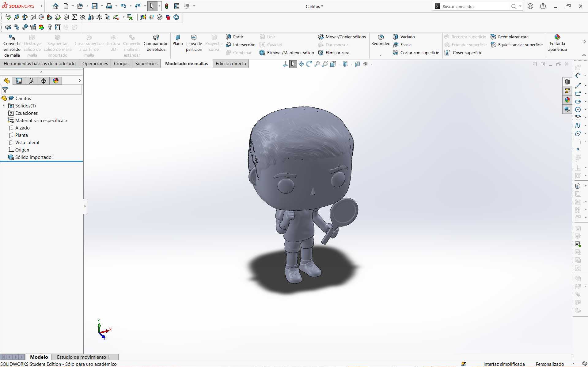588x367 pixels.
Task: Expand the SOLIDWORKS menu arrow
Action: pyautogui.click(x=42, y=6)
